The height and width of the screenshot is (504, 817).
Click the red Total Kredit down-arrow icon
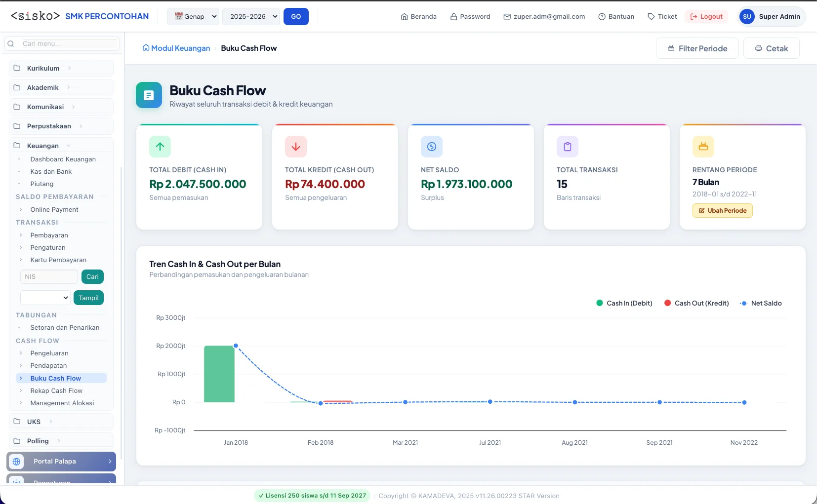[x=296, y=147]
